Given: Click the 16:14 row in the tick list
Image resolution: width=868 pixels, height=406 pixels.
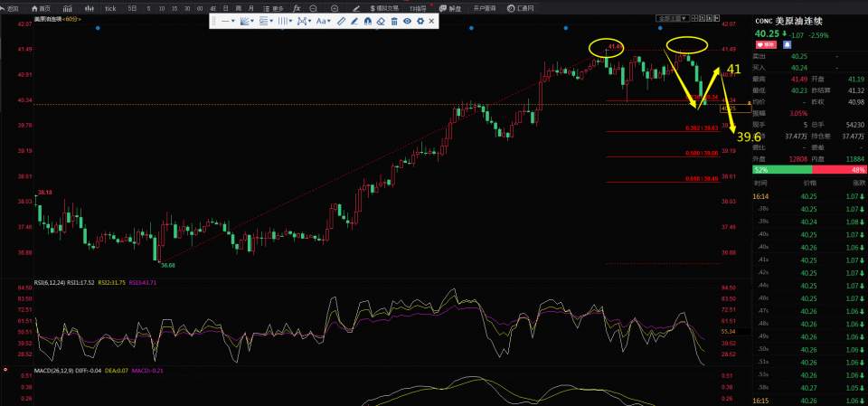Looking at the screenshot, I should [808, 196].
